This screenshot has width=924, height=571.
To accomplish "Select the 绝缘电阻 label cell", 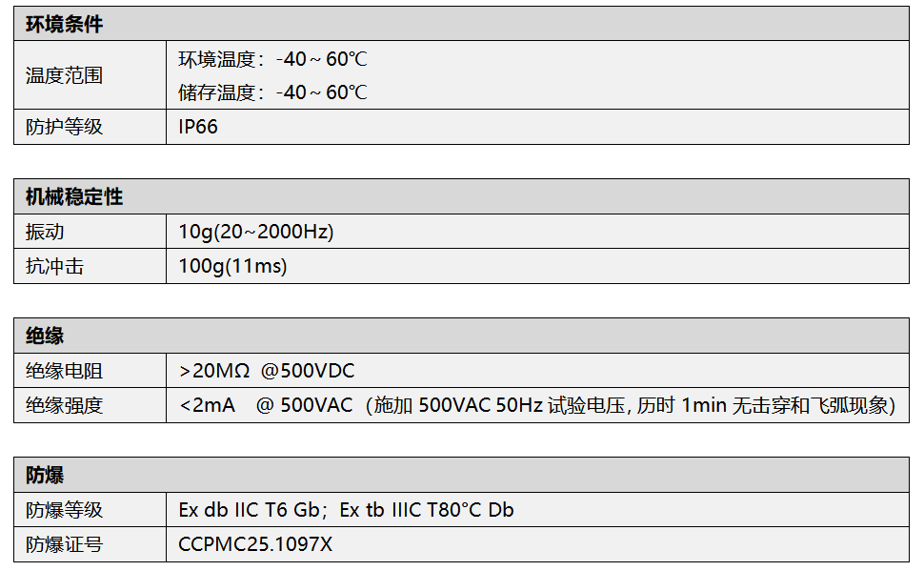I will 64,371.
